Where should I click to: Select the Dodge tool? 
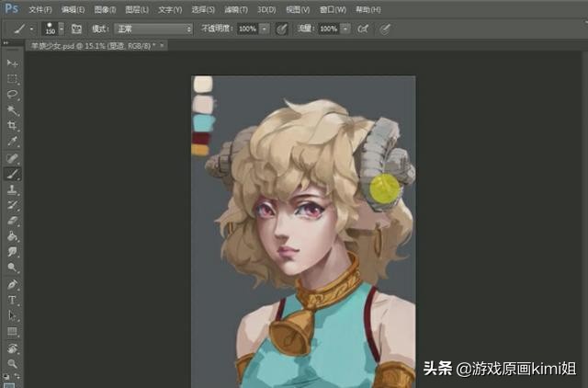click(12, 268)
